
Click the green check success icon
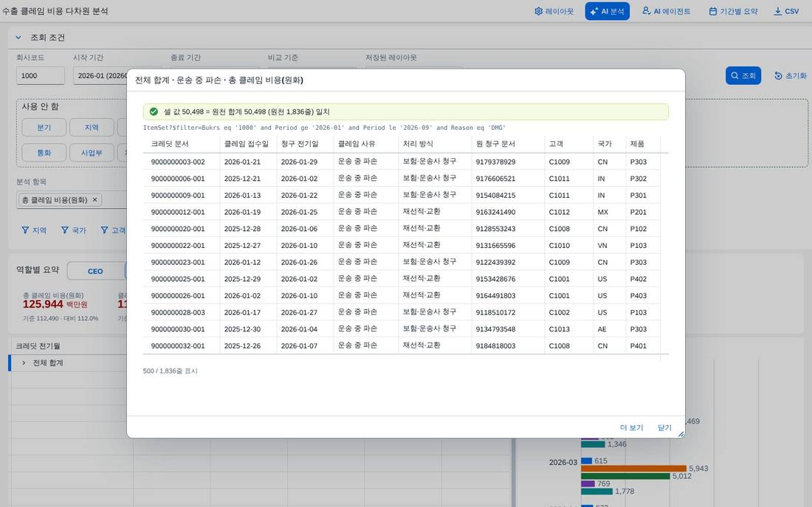click(154, 112)
